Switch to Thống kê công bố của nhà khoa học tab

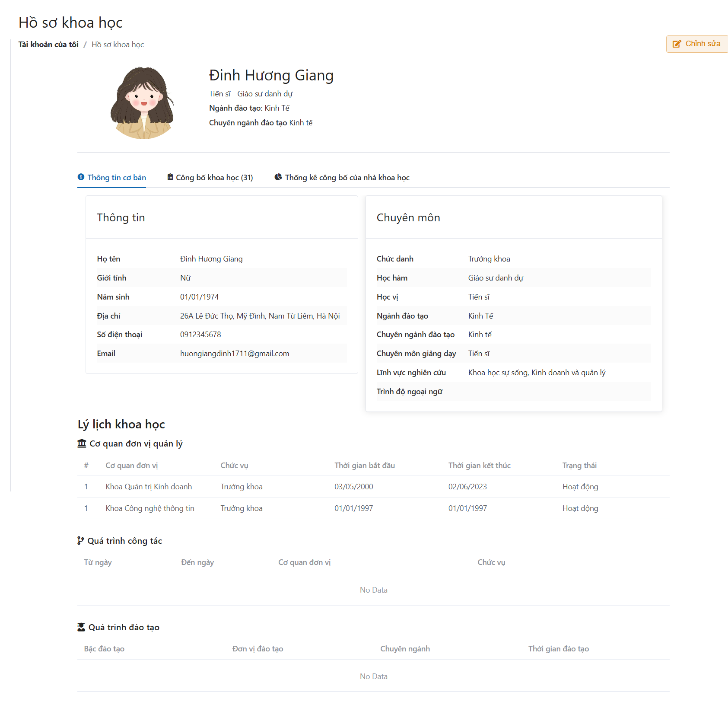pos(347,178)
